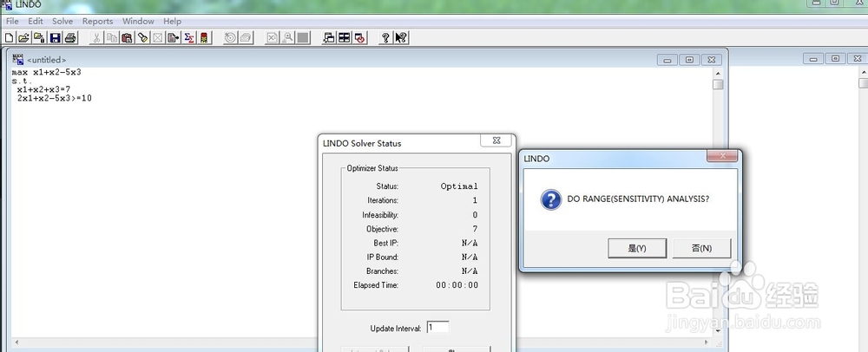Viewport: 868px width, 352px height.
Task: Click the Help question mark icon
Action: [386, 37]
